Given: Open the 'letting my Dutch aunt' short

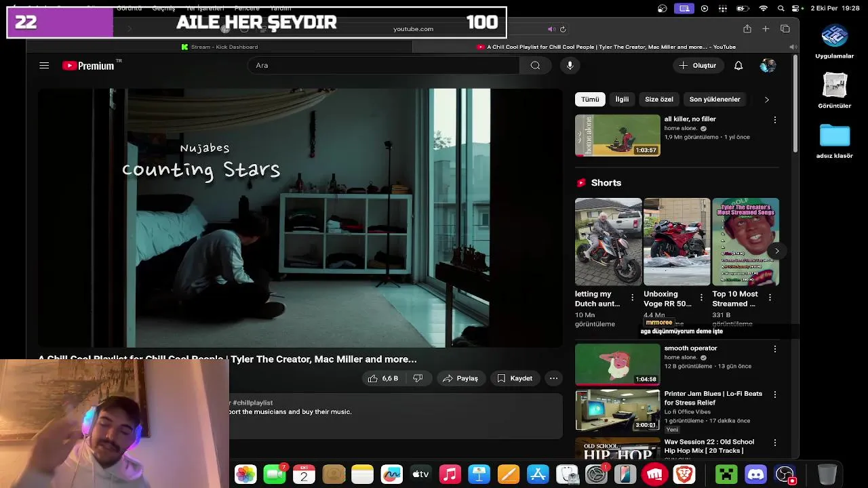Looking at the screenshot, I should coord(608,241).
